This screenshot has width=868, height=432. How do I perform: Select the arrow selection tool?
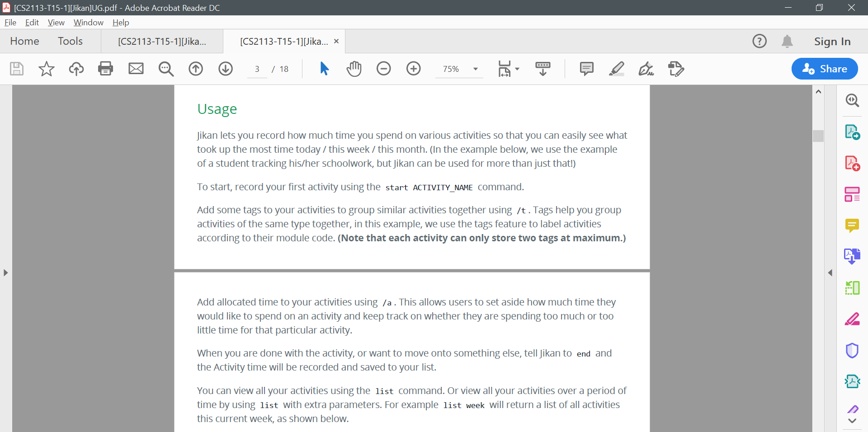click(324, 69)
